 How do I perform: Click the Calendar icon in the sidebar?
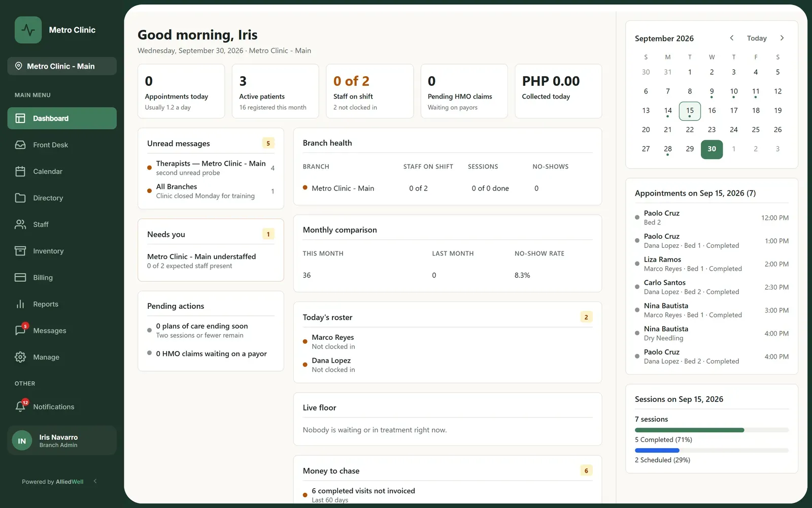pos(20,171)
